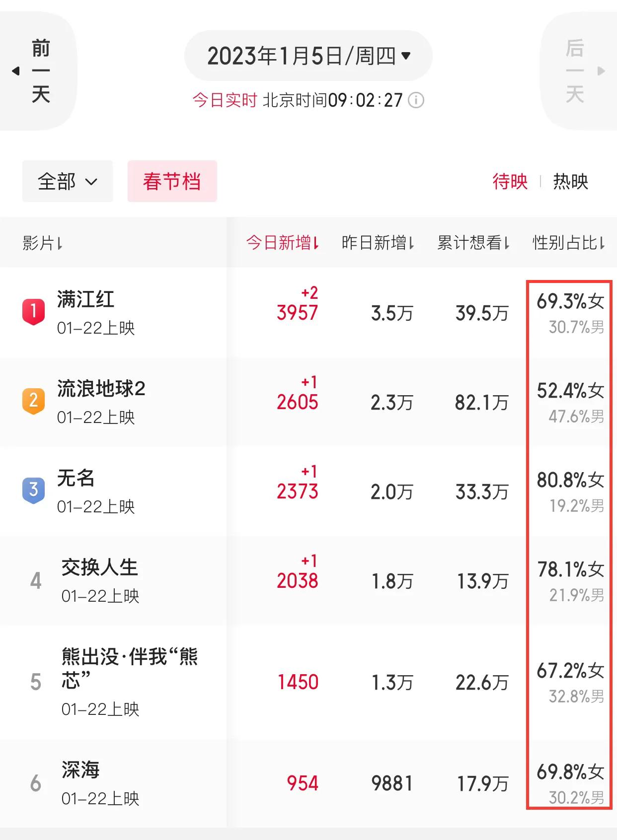Go to next day with 后一天
This screenshot has width=617, height=840.
579,71
